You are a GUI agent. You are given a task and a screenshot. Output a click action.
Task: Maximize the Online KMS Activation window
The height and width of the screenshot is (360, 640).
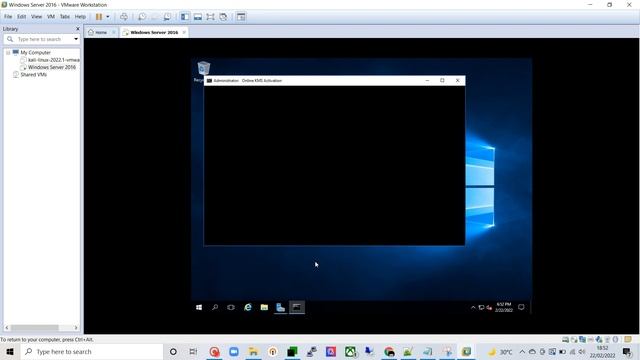click(442, 80)
